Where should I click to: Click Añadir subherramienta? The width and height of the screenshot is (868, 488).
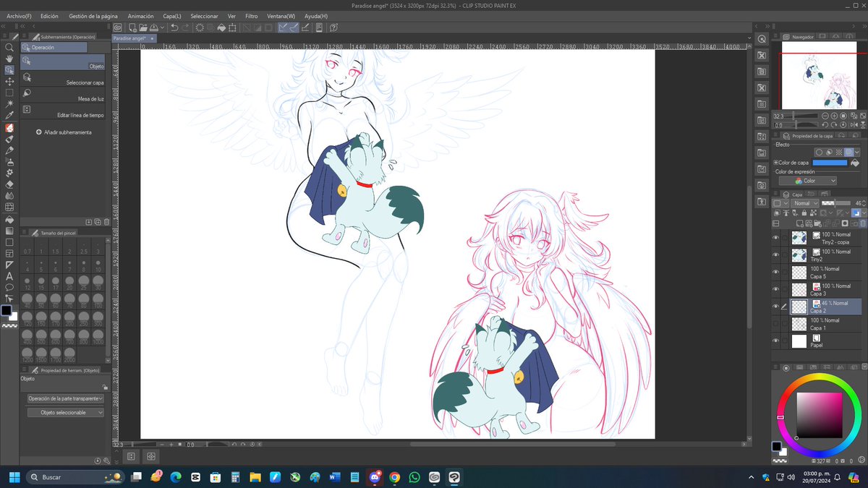[64, 132]
